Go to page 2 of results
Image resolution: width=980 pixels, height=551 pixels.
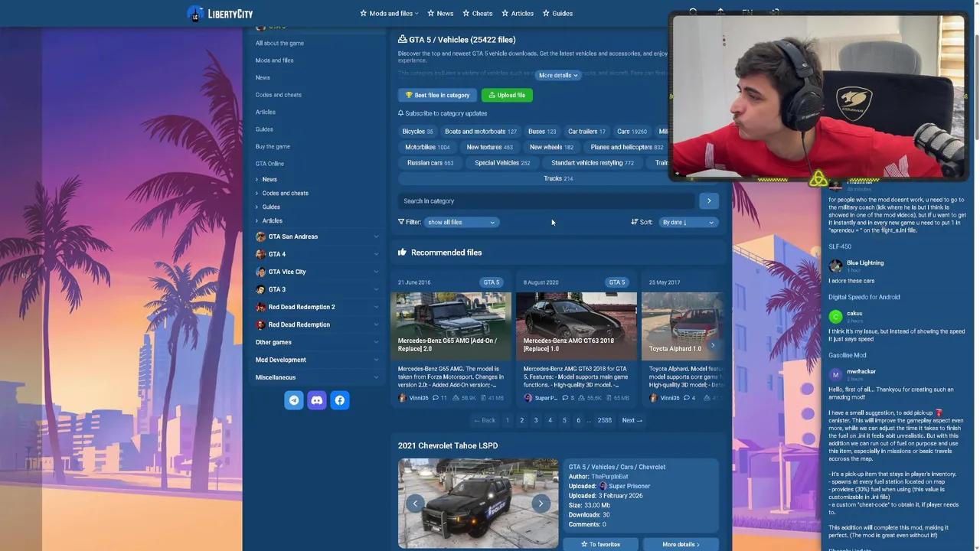(x=521, y=420)
